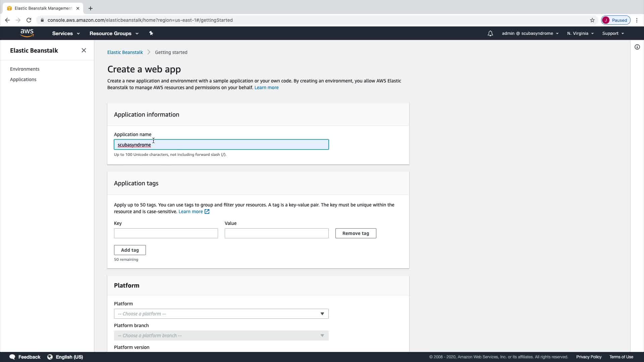
Task: Open the notifications bell icon
Action: click(490, 34)
